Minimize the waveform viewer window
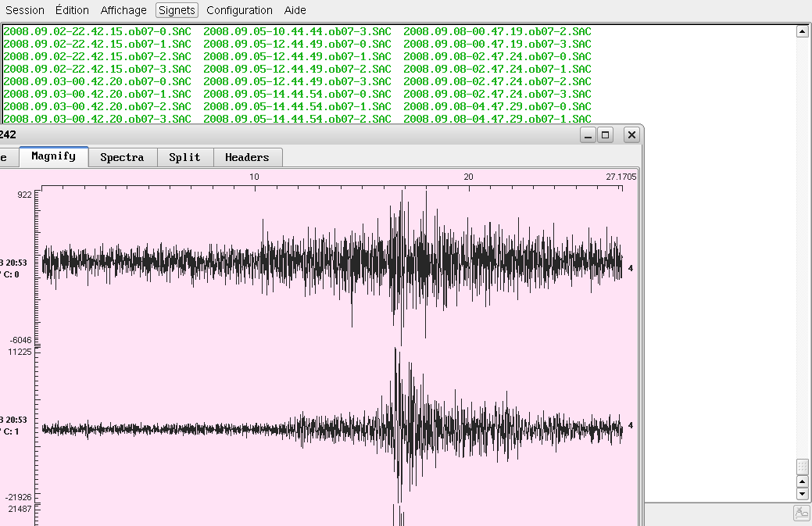The height and width of the screenshot is (526, 812). pyautogui.click(x=588, y=135)
